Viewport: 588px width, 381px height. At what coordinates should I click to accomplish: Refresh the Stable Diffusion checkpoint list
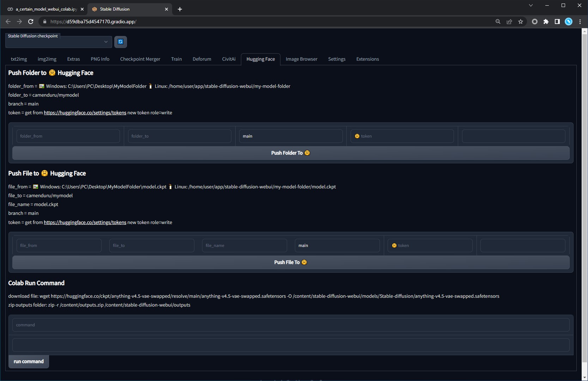[x=120, y=42]
